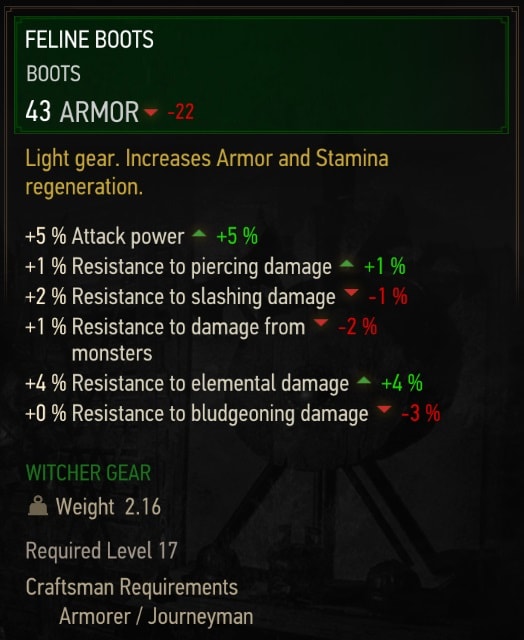Click green up arrow beside Attack power
524x640 pixels.
199,233
